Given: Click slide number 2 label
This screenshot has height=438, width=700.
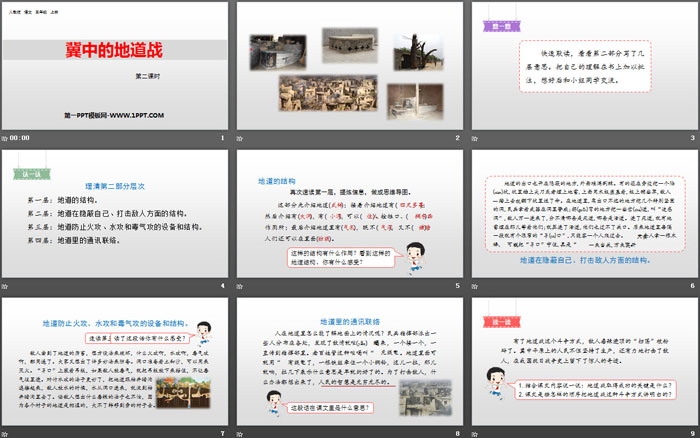Looking at the screenshot, I should point(457,138).
